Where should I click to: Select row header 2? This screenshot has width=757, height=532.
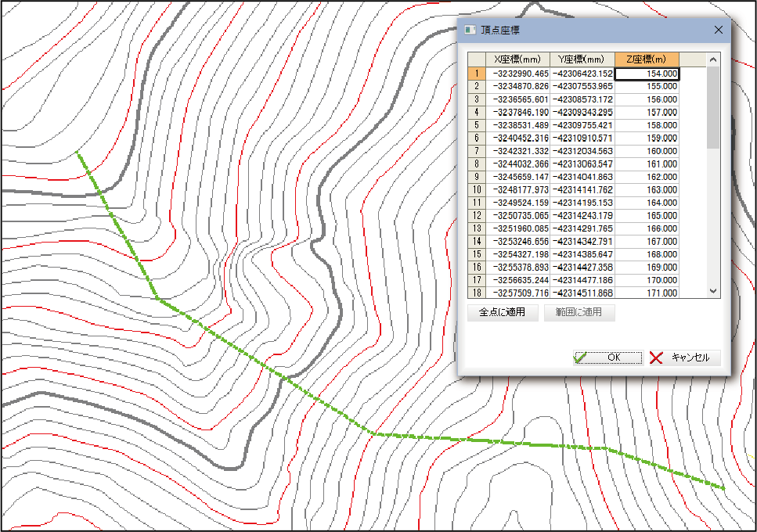477,86
